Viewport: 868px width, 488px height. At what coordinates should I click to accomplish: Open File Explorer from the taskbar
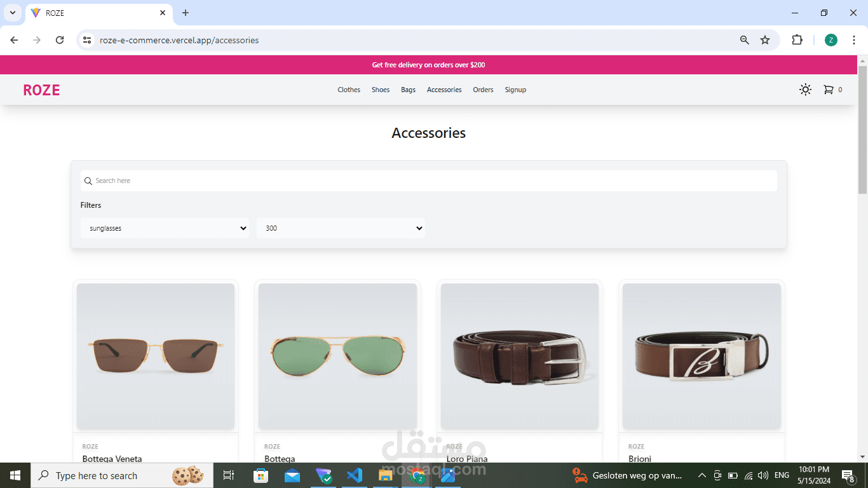pos(386,475)
